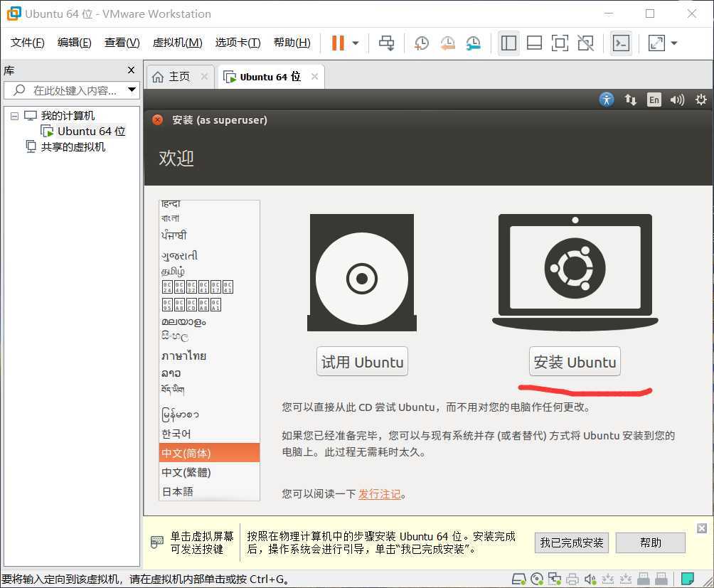The image size is (714, 588).
Task: Select 我的计算机 in the library tree
Action: coord(68,116)
